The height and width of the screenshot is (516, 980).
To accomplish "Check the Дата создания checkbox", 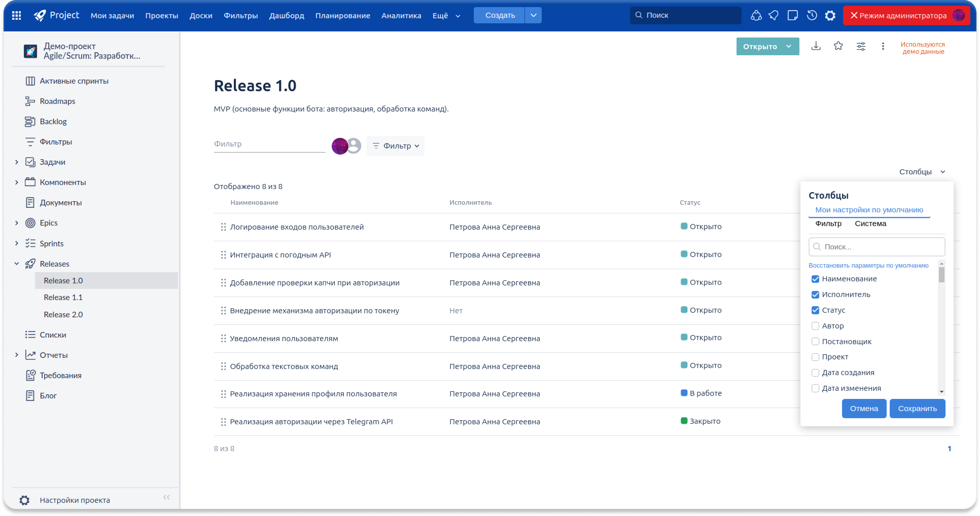I will click(x=815, y=373).
